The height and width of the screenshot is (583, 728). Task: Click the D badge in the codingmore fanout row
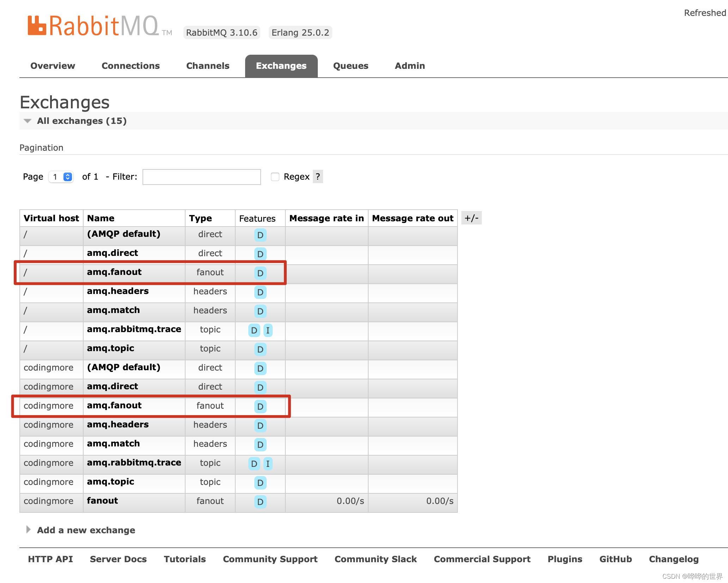[x=260, y=501]
